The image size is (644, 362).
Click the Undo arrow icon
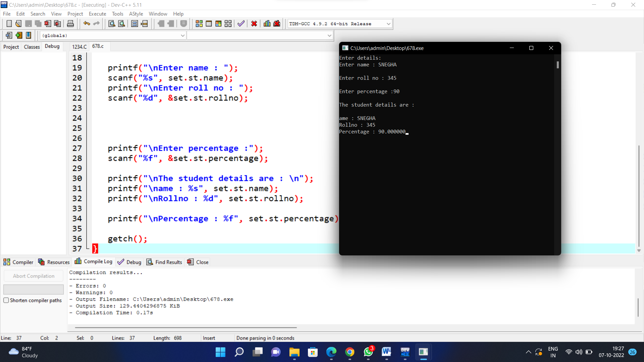(87, 23)
